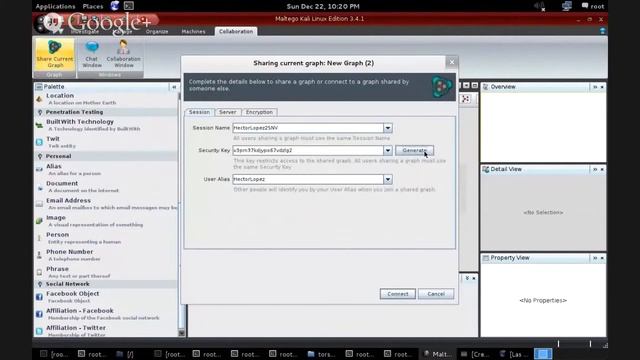The width and height of the screenshot is (640, 360).
Task: Click the clock in the top panel
Action: 323,7
